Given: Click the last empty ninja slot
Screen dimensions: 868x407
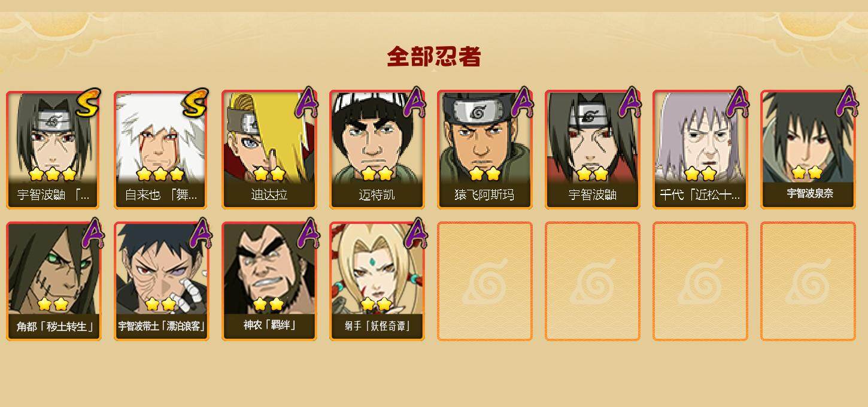Looking at the screenshot, I should coord(808,281).
